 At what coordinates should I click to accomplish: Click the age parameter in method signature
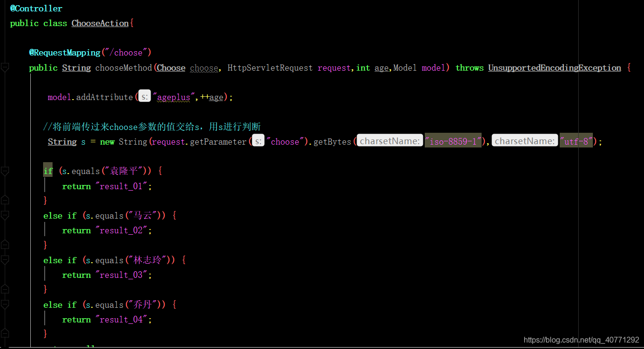click(381, 68)
